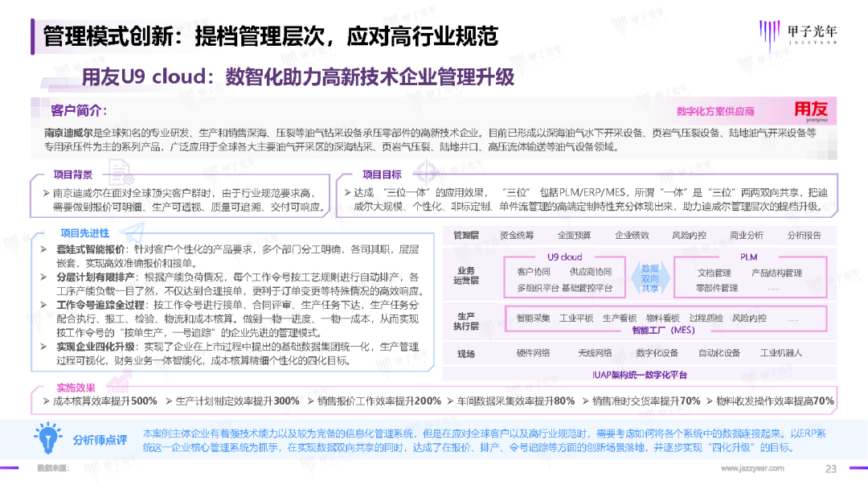Select the 全面预算 item
This screenshot has height=489, width=868.
[574, 236]
